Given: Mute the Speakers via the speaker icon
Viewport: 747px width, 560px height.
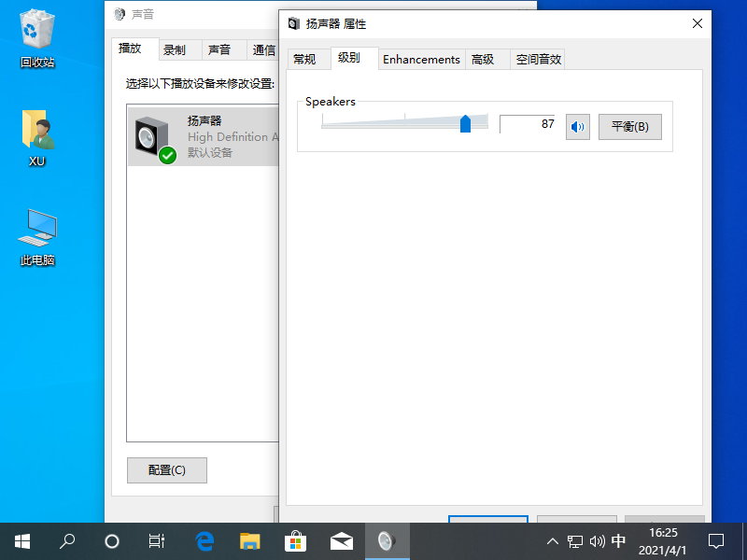Looking at the screenshot, I should [577, 127].
